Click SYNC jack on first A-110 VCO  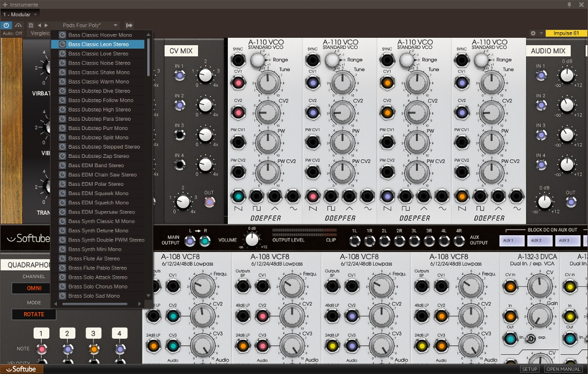point(238,60)
